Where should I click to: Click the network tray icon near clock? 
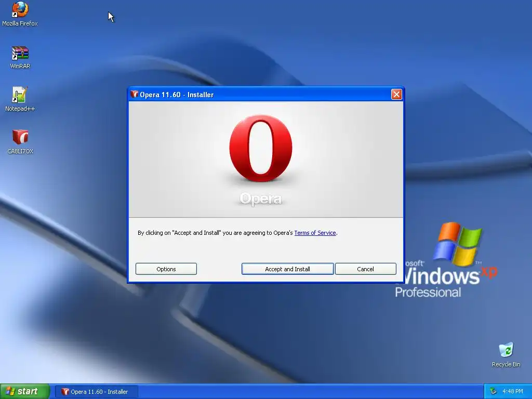[x=494, y=392]
